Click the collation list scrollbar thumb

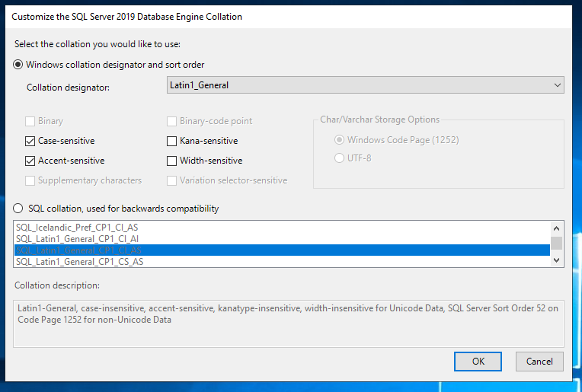(556, 244)
